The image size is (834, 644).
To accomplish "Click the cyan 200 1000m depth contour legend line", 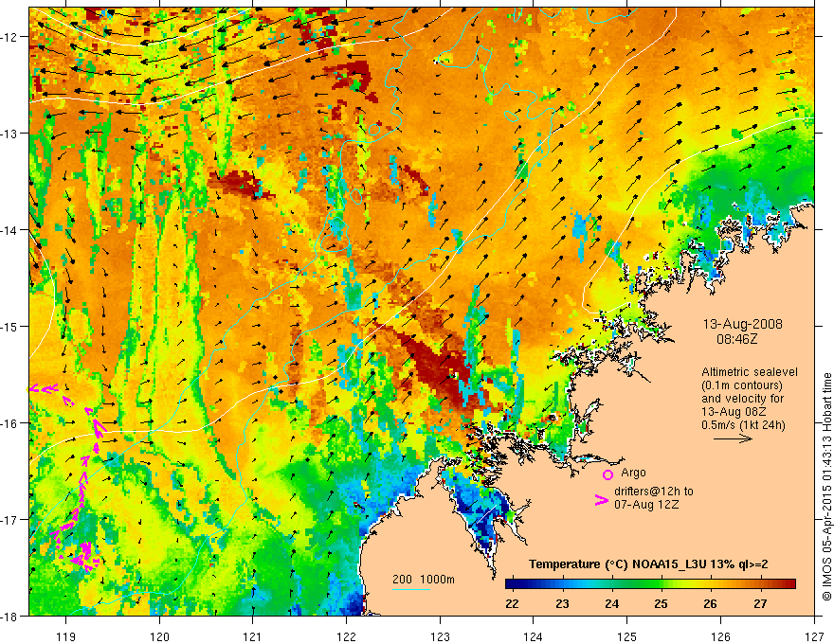I will point(411,589).
